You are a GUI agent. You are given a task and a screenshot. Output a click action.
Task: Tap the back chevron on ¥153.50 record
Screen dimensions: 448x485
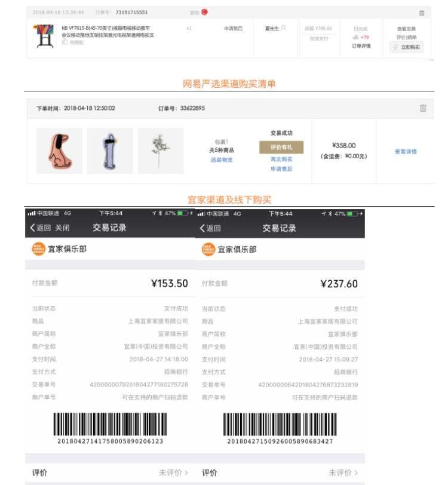pos(32,228)
